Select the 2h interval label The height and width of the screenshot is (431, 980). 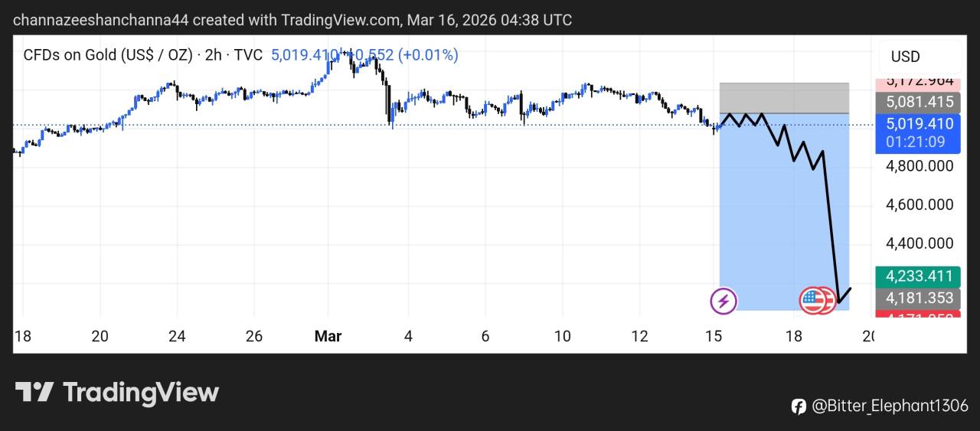click(212, 55)
